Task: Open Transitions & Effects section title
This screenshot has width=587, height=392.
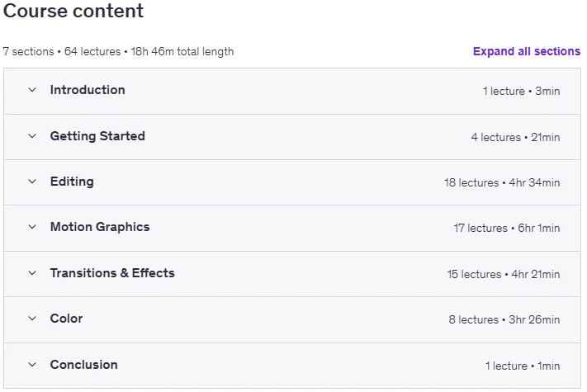Action: [x=112, y=273]
